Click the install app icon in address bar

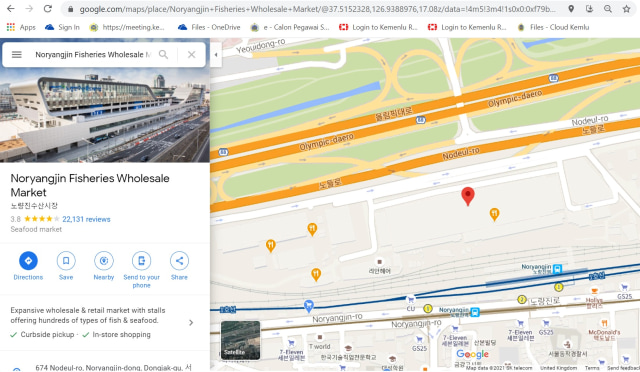coord(589,9)
